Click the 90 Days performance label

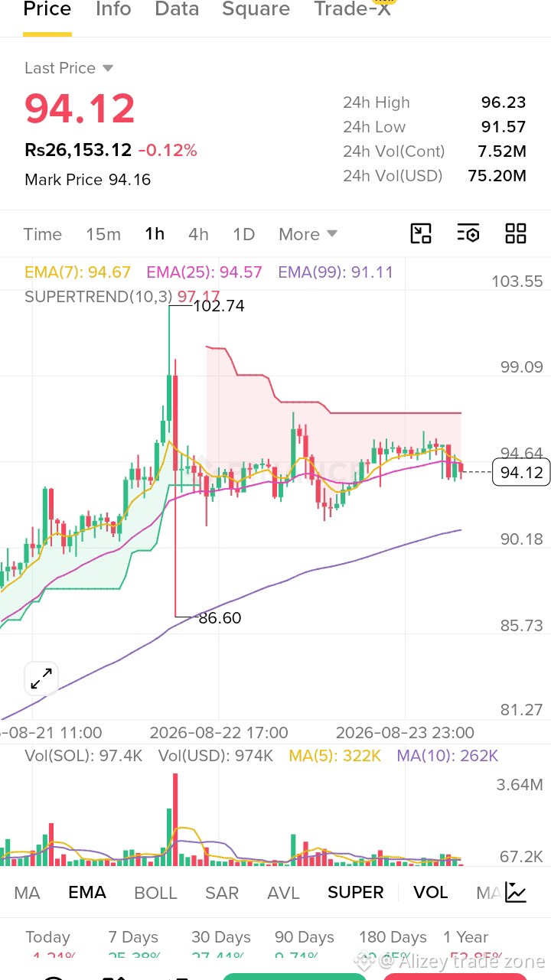[x=305, y=937]
